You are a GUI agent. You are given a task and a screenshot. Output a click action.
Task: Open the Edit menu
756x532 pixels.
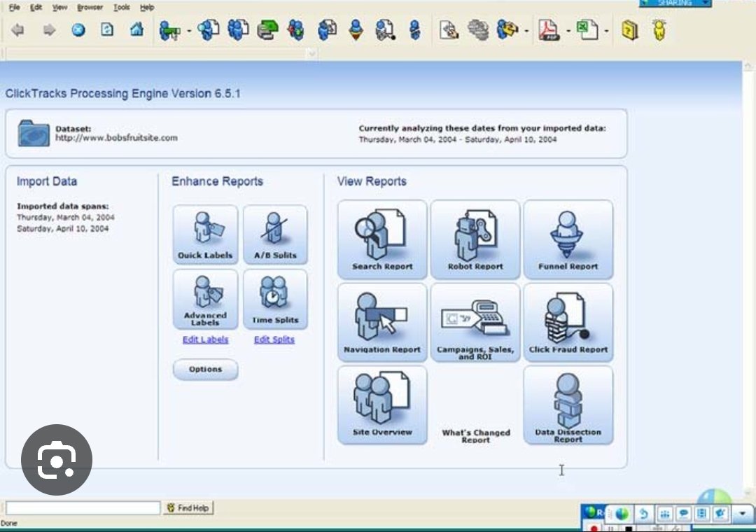[x=36, y=7]
